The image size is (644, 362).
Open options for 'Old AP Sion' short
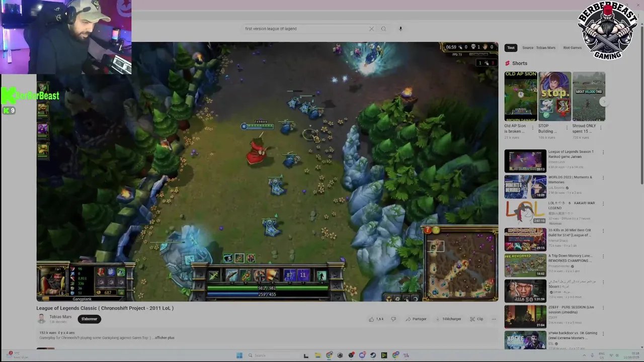[533, 128]
